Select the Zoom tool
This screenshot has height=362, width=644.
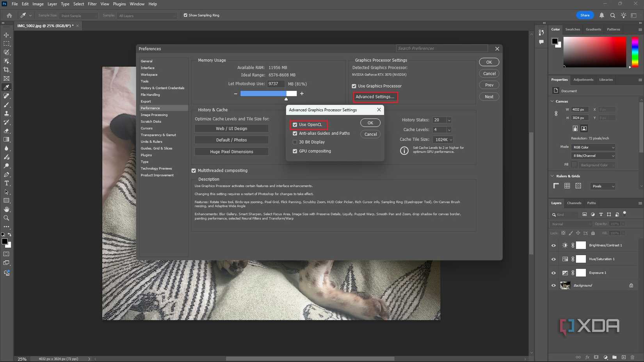coord(6,218)
